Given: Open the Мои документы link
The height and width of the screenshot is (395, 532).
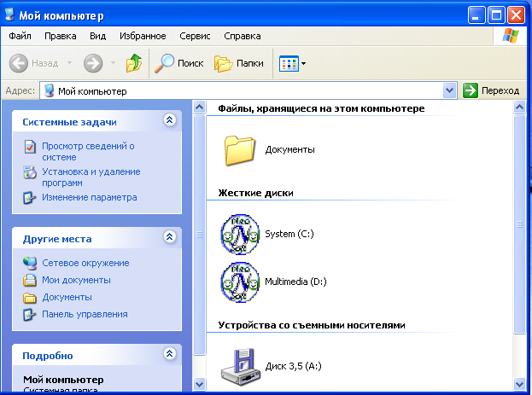Looking at the screenshot, I should tap(76, 280).
